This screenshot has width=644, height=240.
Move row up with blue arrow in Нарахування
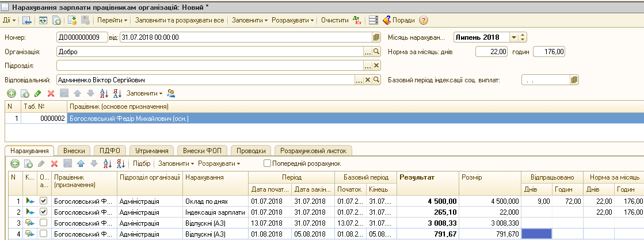[x=81, y=163]
